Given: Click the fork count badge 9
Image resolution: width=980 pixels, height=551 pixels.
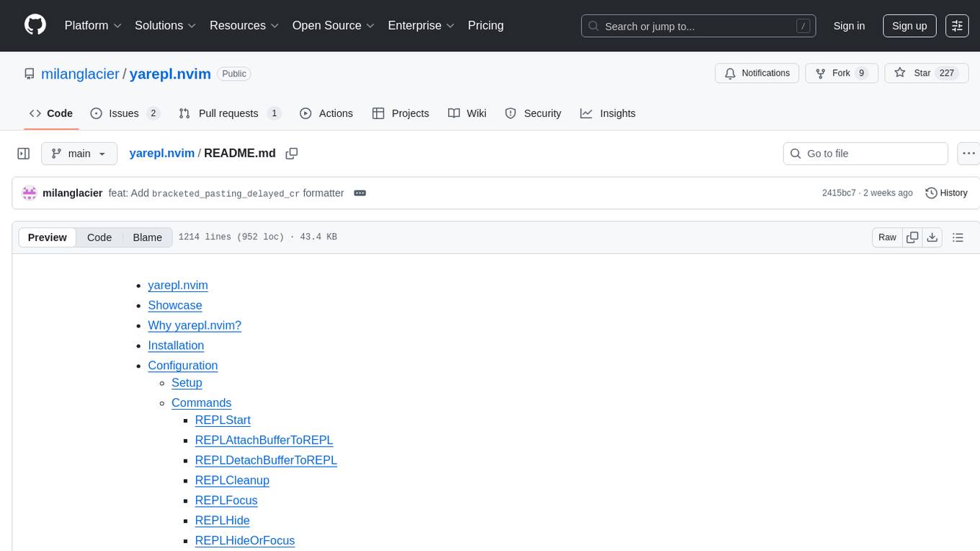Looking at the screenshot, I should click(861, 73).
